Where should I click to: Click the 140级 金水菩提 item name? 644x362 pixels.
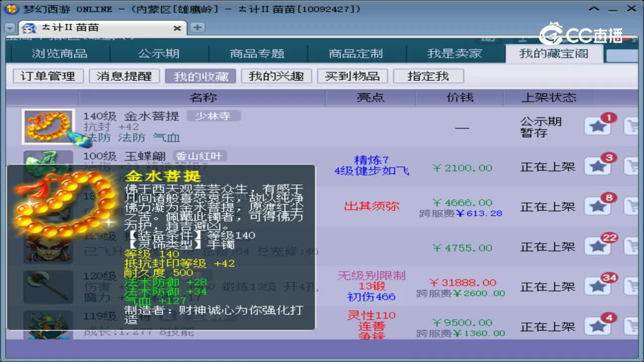pos(131,116)
